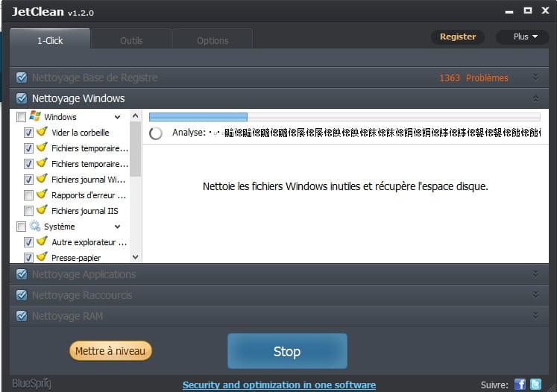
Task: Click the tree list scrollbar thumb
Action: pos(135,149)
